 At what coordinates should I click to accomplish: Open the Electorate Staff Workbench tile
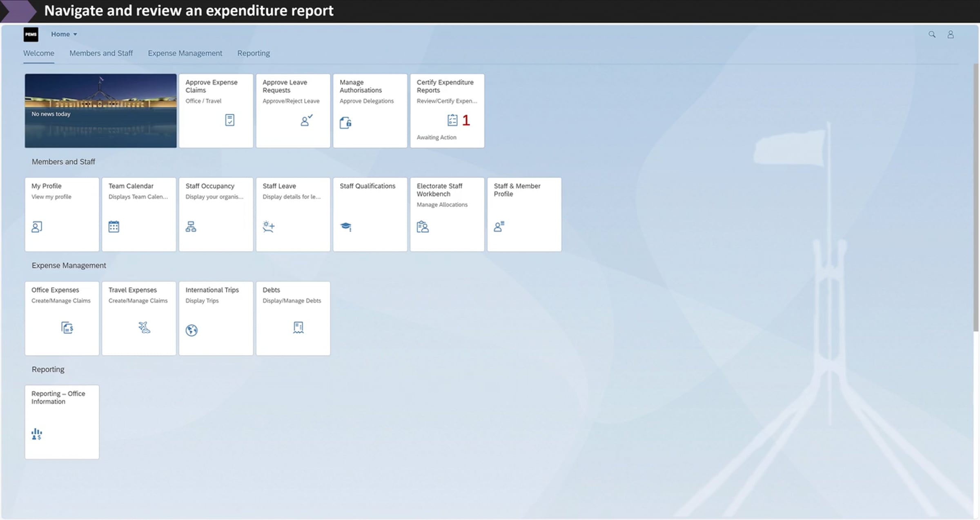[x=447, y=214]
